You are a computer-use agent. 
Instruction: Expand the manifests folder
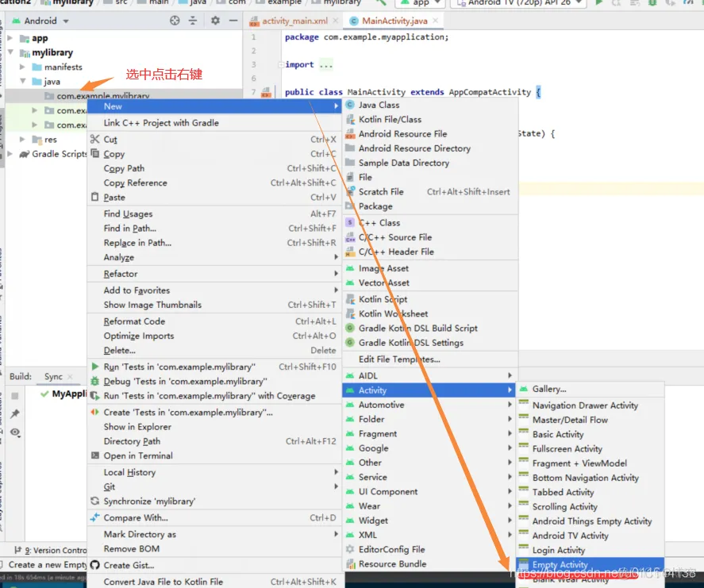click(x=22, y=67)
